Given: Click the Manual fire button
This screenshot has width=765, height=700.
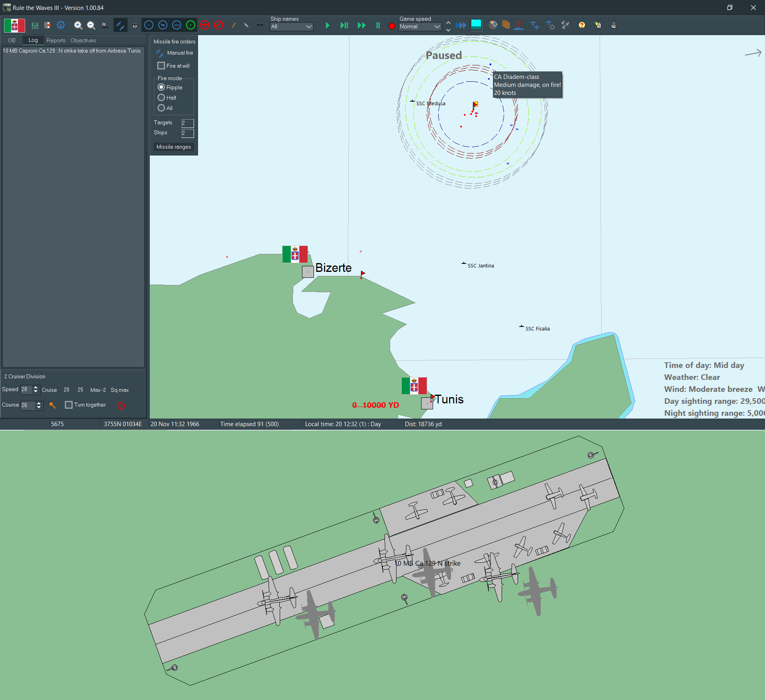Looking at the screenshot, I should pos(174,53).
